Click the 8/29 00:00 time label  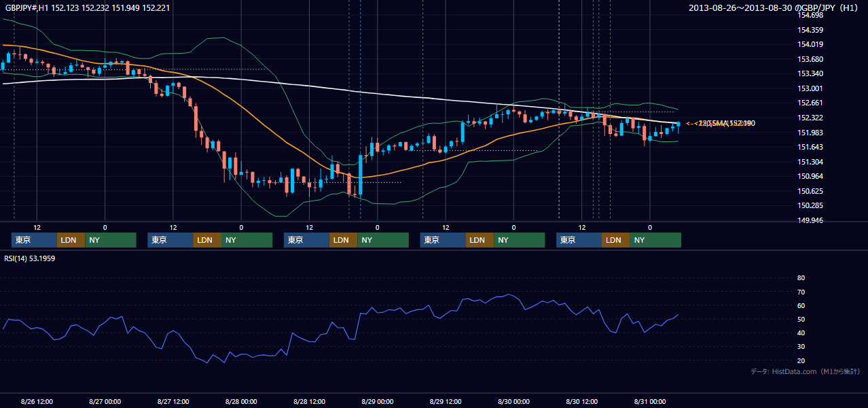[x=378, y=401]
